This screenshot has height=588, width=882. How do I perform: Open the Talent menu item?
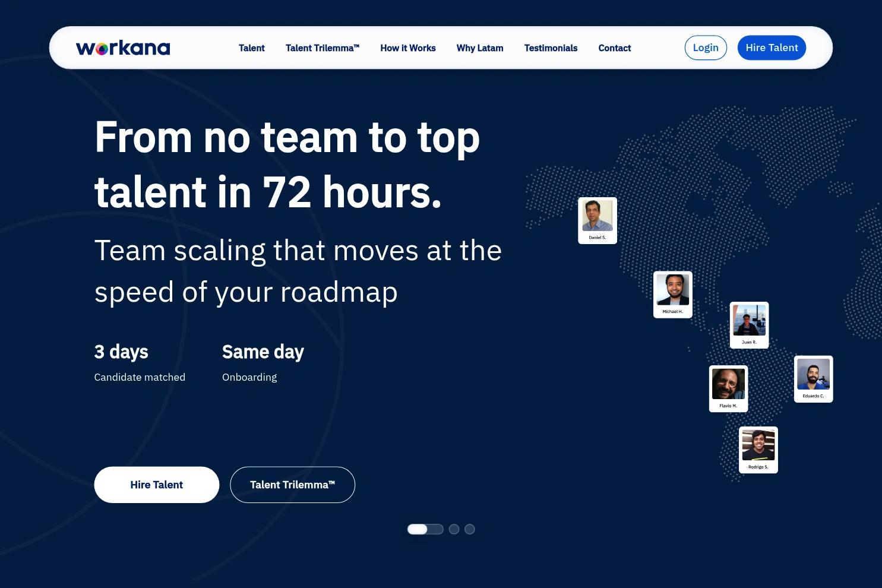click(x=252, y=48)
